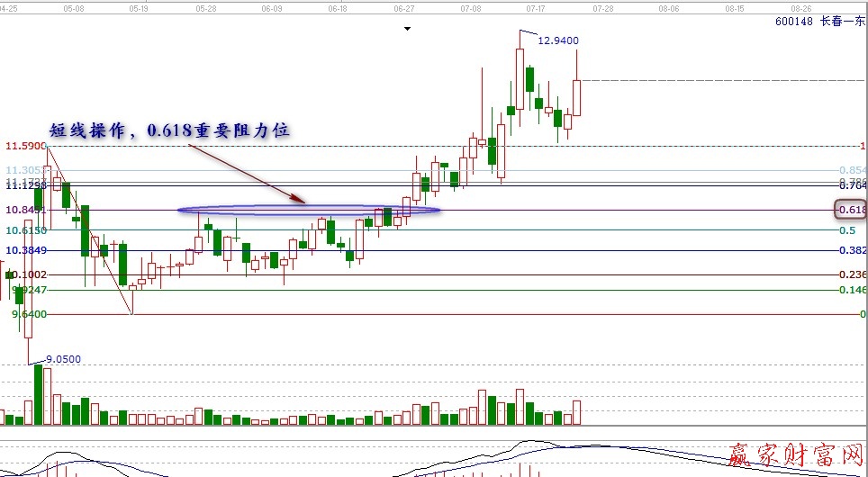This screenshot has height=477, width=868.
Task: Click the 600148 stock code label
Action: click(x=793, y=22)
